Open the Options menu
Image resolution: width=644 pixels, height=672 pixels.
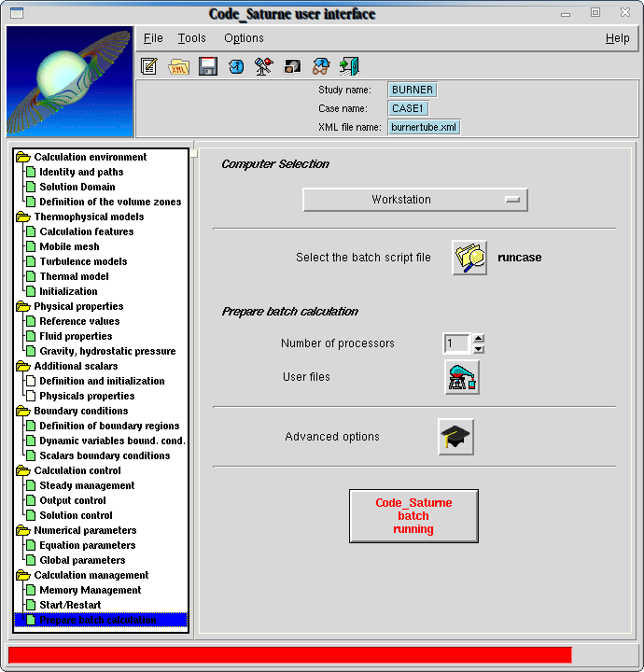point(244,38)
